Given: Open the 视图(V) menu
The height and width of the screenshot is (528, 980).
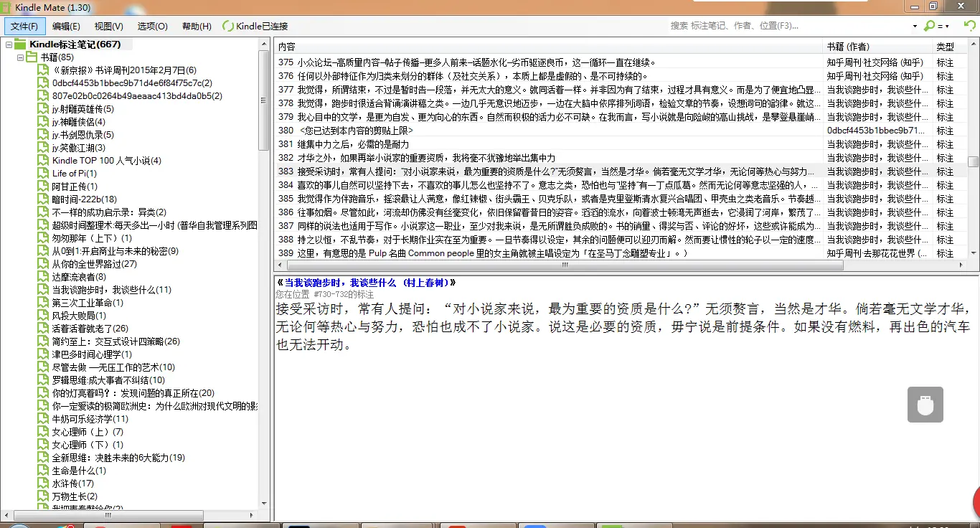Looking at the screenshot, I should (x=108, y=26).
